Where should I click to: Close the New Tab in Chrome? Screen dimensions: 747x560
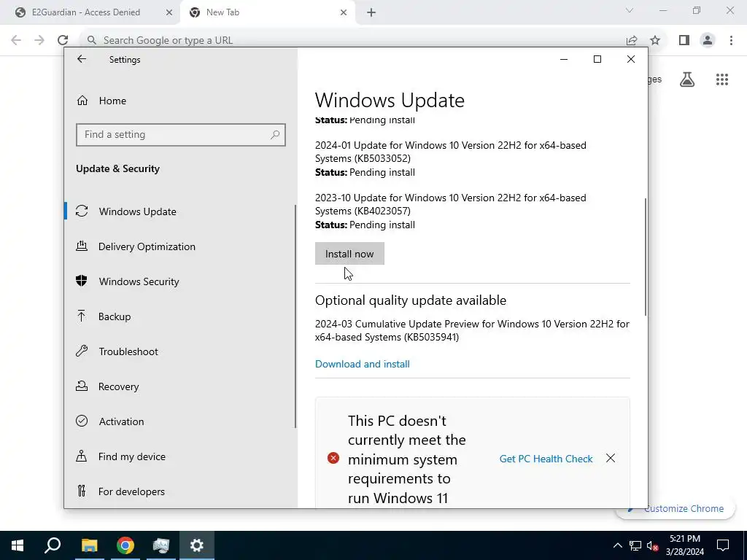[x=344, y=13]
